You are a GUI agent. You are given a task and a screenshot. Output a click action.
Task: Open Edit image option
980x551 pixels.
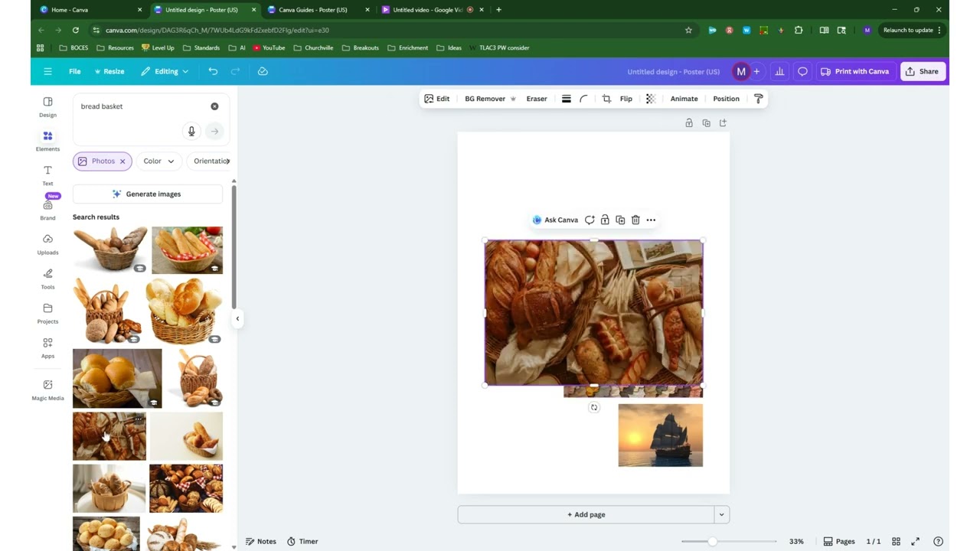click(x=436, y=99)
